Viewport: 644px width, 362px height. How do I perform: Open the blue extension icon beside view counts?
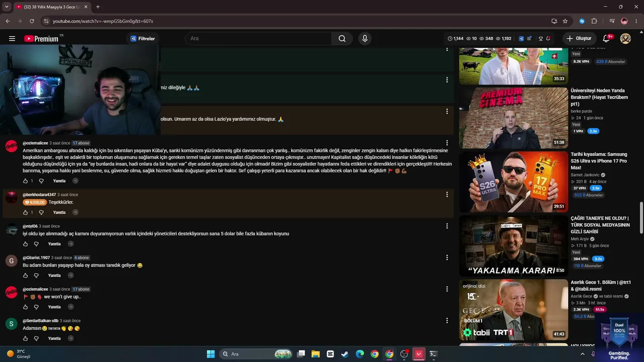pyautogui.click(x=521, y=39)
